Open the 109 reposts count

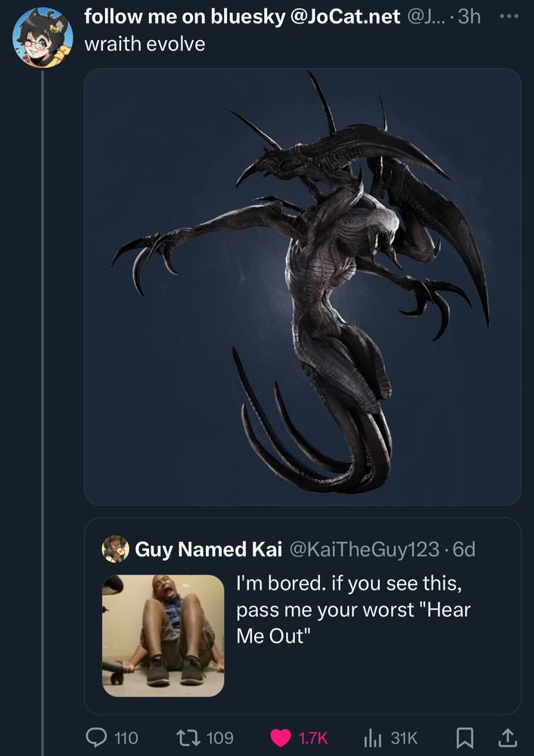point(220,738)
